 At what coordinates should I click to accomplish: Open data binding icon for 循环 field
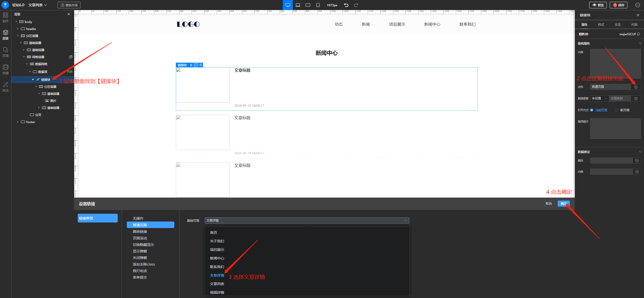(637, 161)
